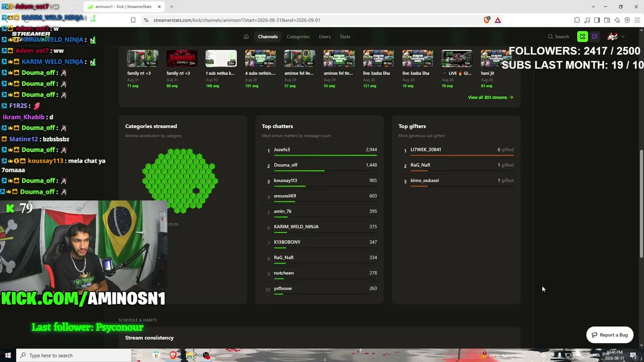Expand the tab search chevron in title bar
Viewport: 644px width, 362px height.
[593, 7]
